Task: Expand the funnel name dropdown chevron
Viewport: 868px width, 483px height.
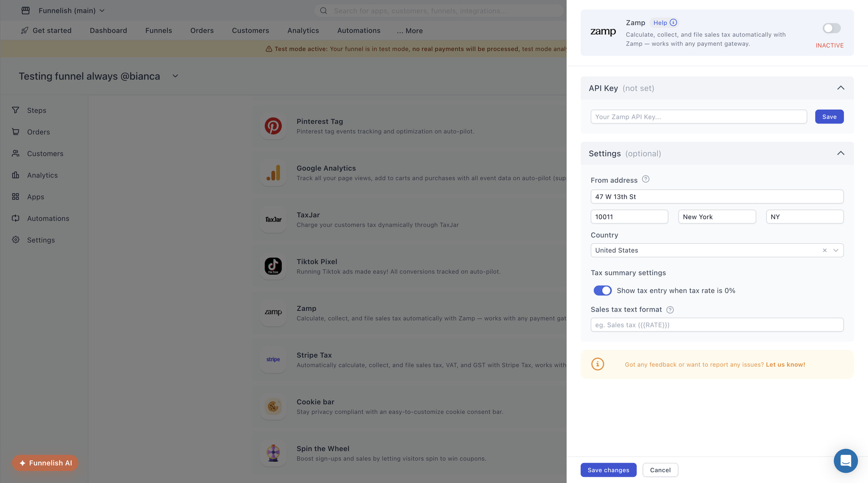Action: [175, 76]
